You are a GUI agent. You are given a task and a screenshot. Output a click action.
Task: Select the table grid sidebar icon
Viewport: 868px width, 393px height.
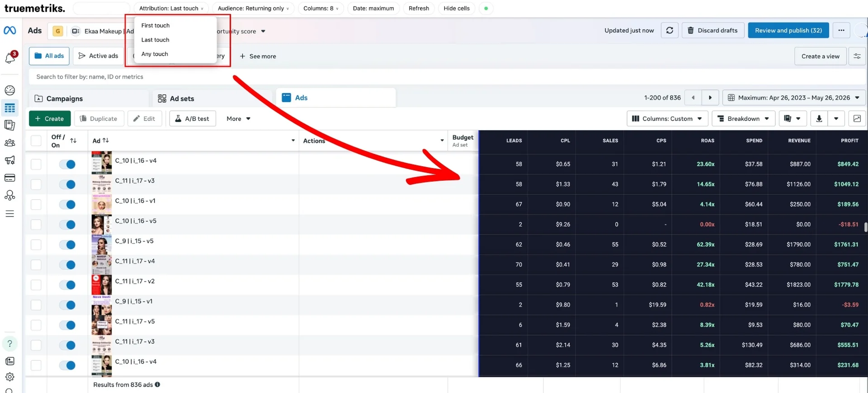coord(10,108)
